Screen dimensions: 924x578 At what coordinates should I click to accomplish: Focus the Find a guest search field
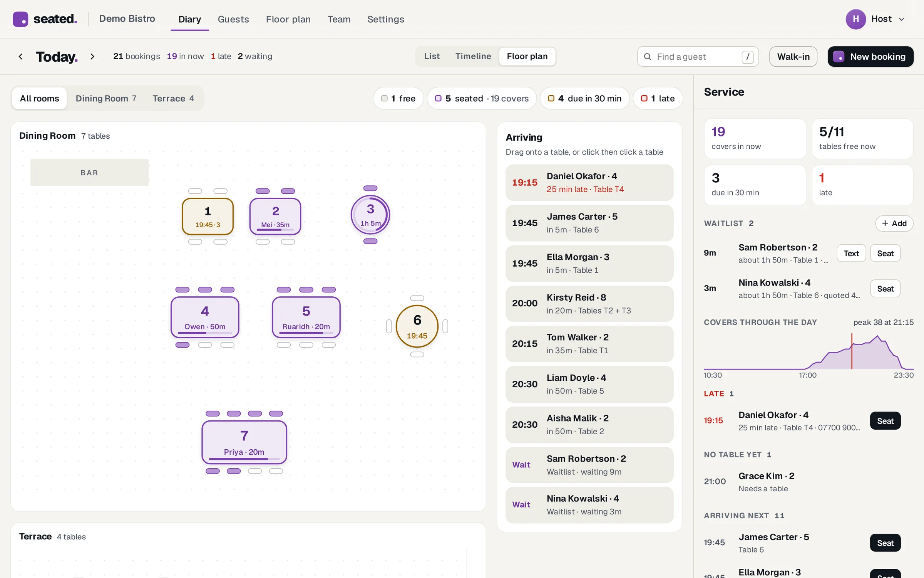click(x=698, y=57)
